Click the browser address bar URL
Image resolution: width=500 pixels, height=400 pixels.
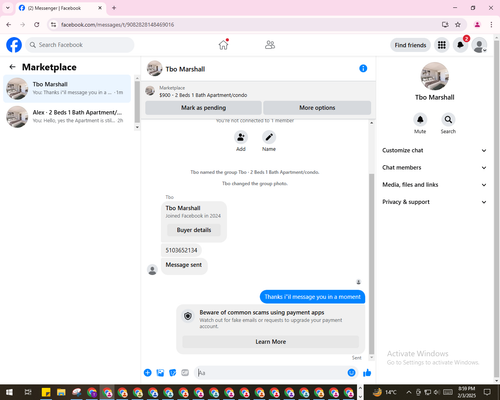pos(117,25)
